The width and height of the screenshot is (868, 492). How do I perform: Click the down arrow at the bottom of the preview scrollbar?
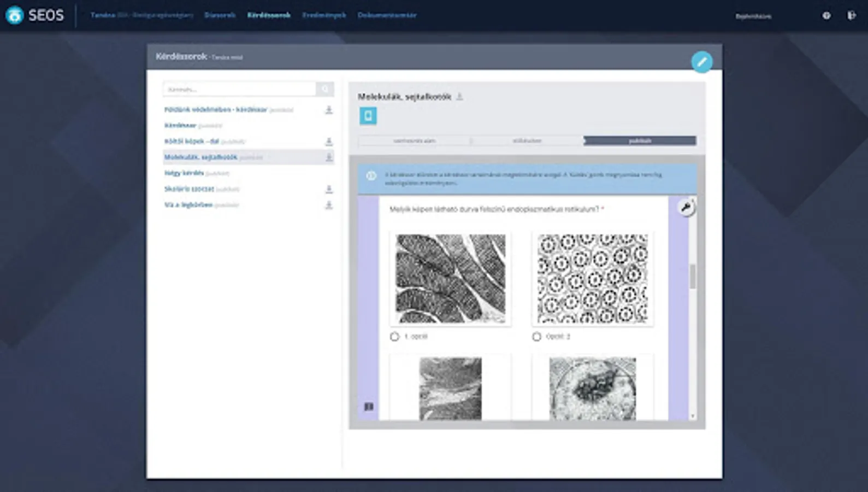tap(693, 416)
